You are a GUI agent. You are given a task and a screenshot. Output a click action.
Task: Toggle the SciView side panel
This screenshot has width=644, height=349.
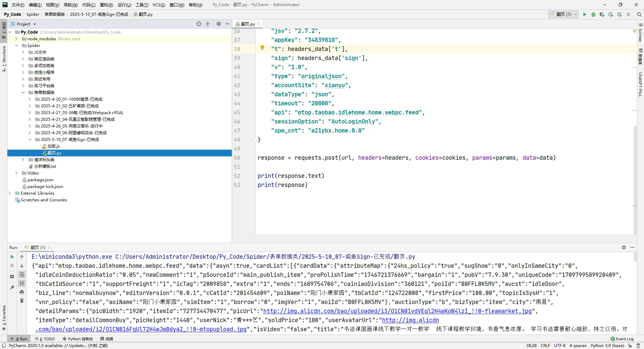(x=640, y=33)
